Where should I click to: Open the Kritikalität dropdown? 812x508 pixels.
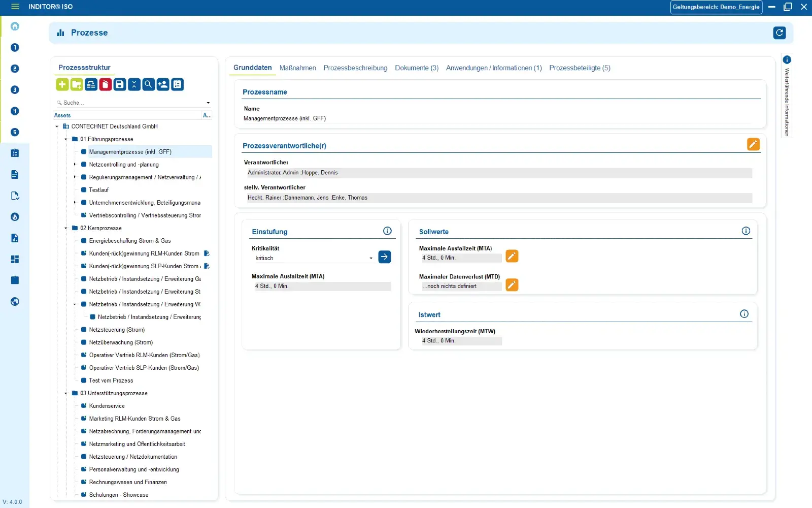coord(371,258)
